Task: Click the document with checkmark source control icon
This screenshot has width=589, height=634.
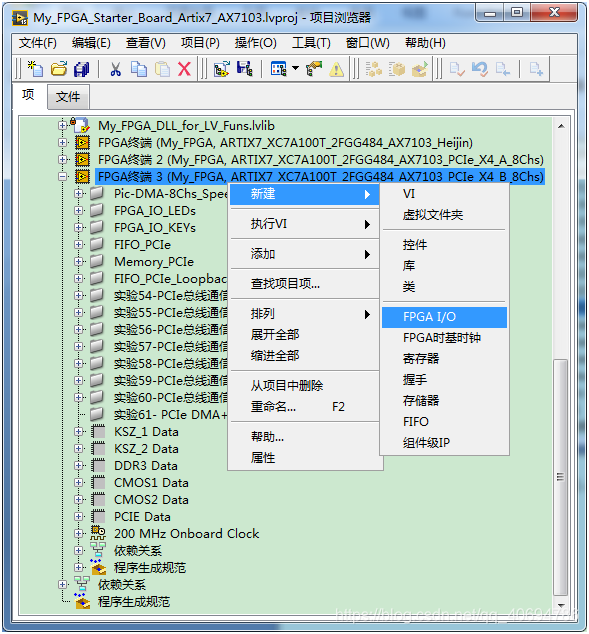Action: 457,69
